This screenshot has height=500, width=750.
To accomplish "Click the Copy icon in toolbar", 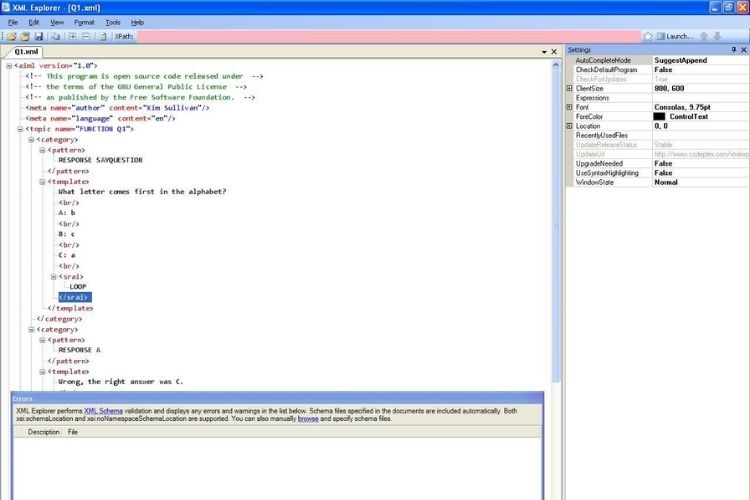I will coord(56,36).
